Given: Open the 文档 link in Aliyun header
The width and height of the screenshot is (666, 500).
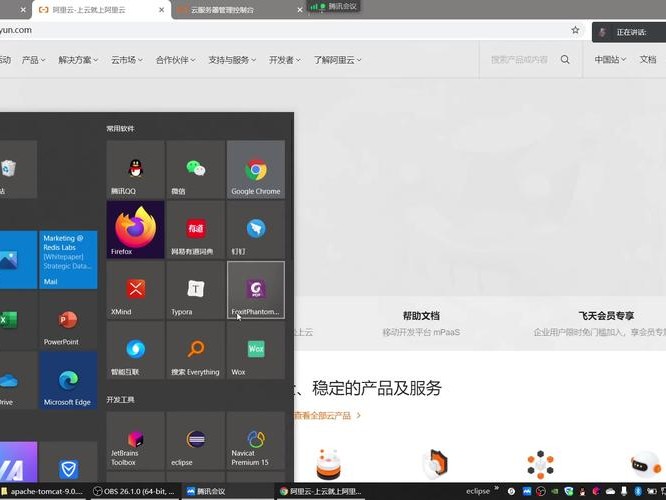Looking at the screenshot, I should pyautogui.click(x=648, y=59).
